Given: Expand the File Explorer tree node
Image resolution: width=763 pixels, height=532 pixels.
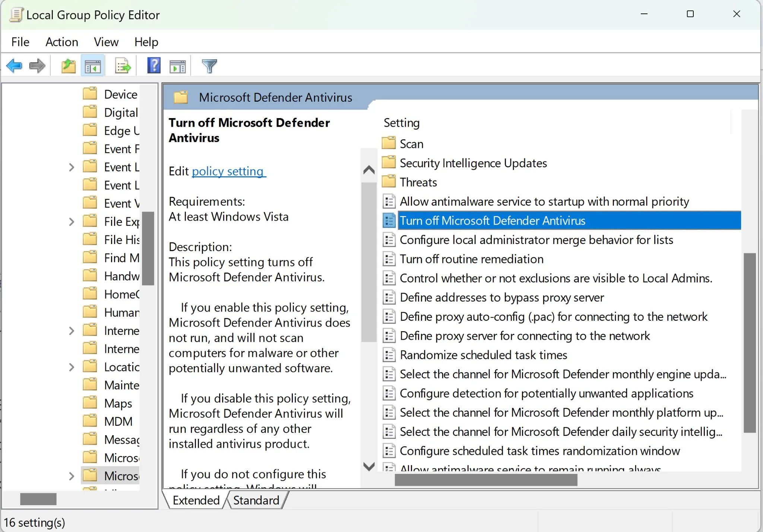Looking at the screenshot, I should pyautogui.click(x=72, y=222).
